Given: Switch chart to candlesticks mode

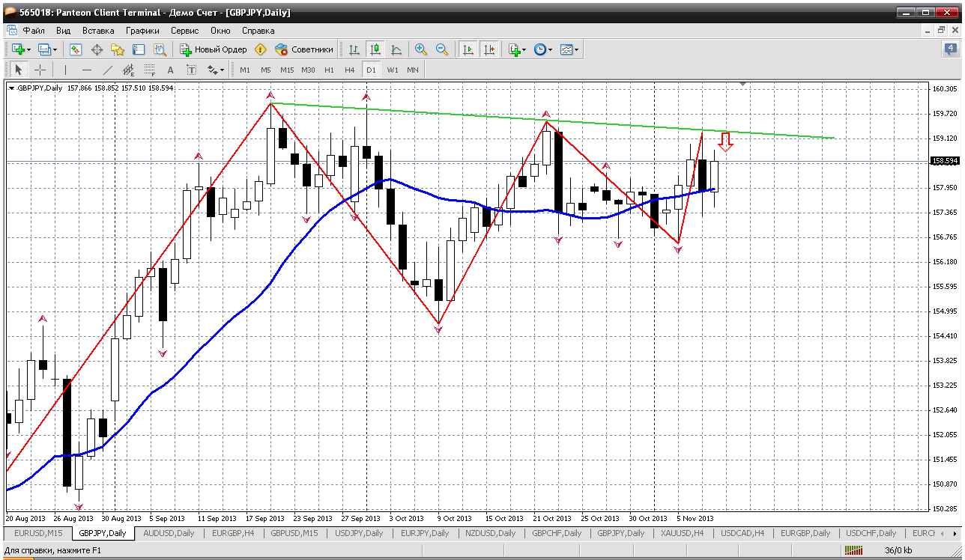Looking at the screenshot, I should click(x=375, y=49).
